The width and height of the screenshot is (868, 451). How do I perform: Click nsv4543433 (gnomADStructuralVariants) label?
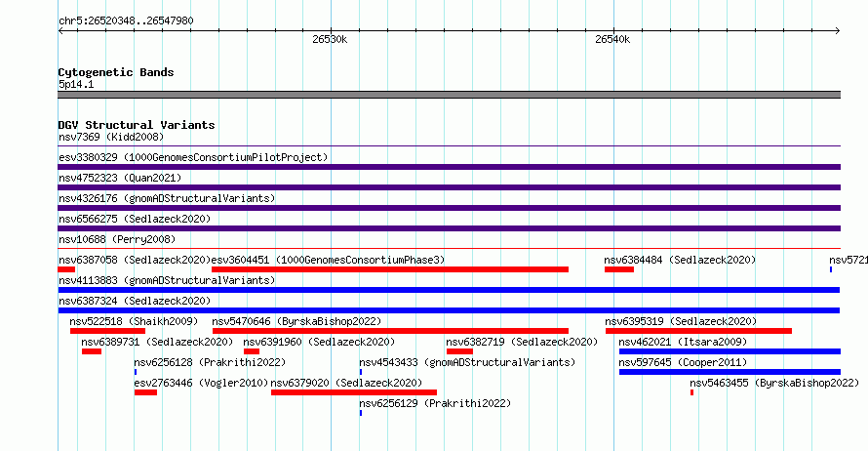[x=467, y=362]
